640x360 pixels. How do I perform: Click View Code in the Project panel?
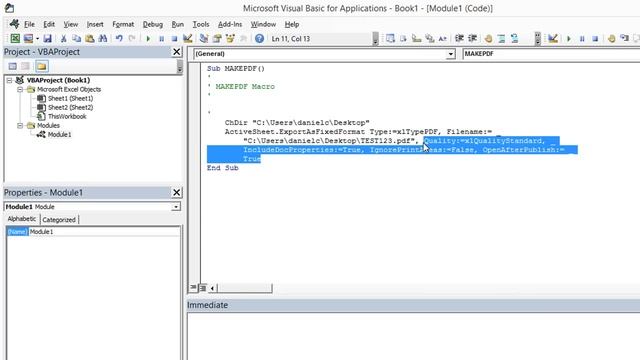13,66
